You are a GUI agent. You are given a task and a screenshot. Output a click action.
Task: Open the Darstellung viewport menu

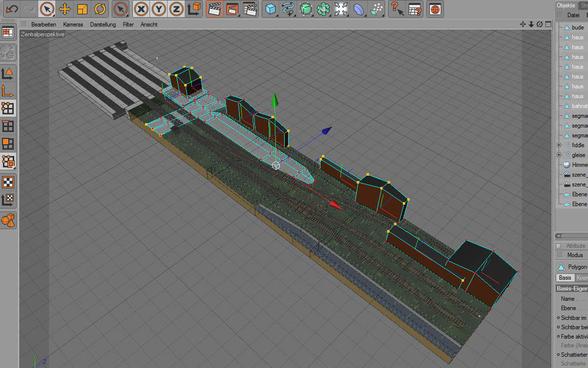103,24
